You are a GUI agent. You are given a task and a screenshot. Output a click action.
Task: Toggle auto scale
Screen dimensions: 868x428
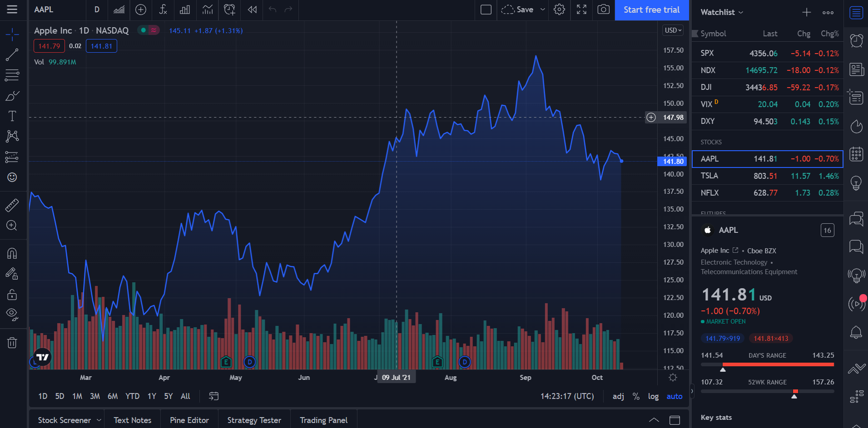pos(675,396)
